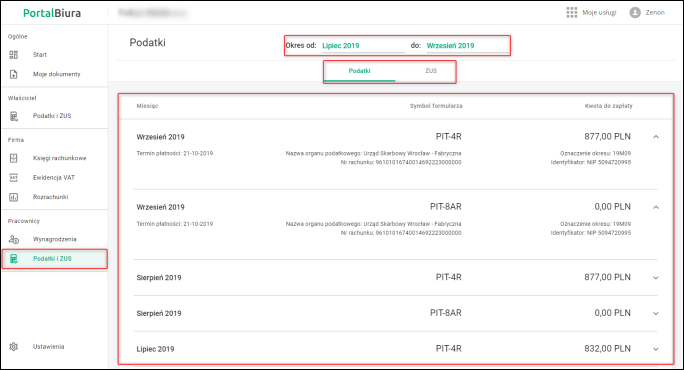The width and height of the screenshot is (684, 370).
Task: Change the start period Lipiec 2019
Action: click(x=363, y=45)
